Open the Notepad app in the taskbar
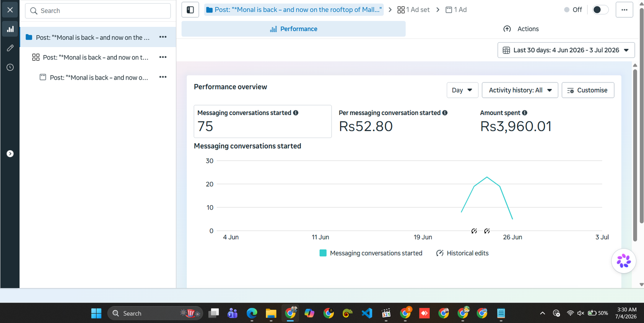Screen dimensions: 644x323 (x=501, y=313)
